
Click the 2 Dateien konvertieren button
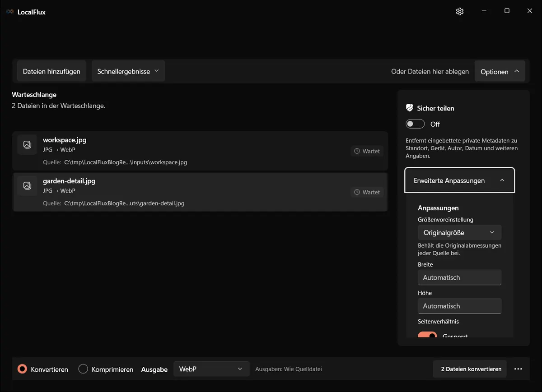(470, 369)
